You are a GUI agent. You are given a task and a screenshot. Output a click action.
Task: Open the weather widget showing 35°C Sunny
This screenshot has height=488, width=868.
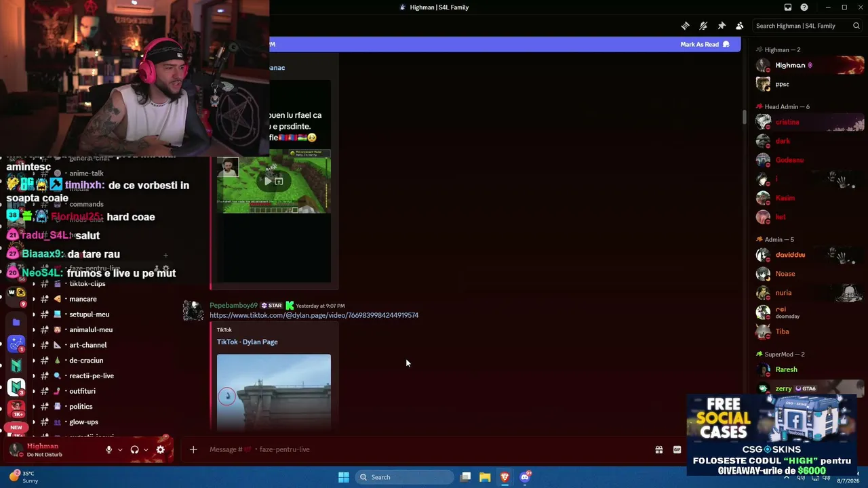point(23,477)
